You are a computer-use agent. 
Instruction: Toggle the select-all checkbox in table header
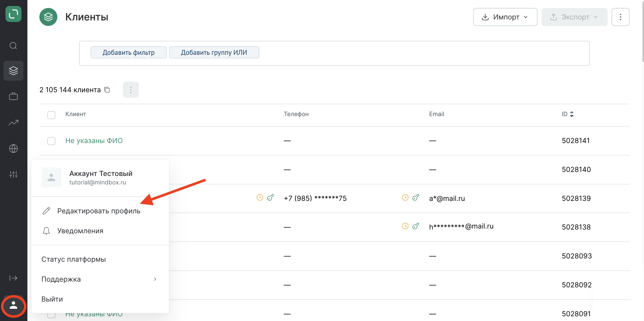pyautogui.click(x=51, y=115)
